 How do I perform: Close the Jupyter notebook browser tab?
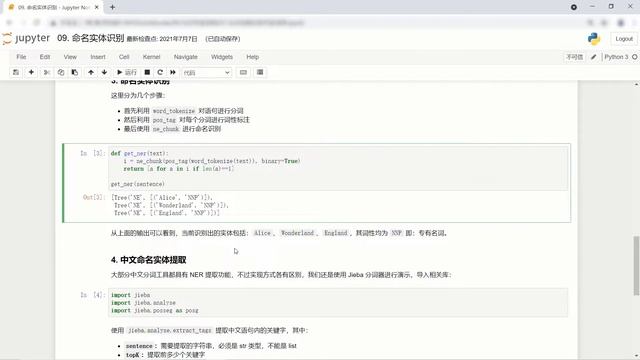[x=97, y=7]
